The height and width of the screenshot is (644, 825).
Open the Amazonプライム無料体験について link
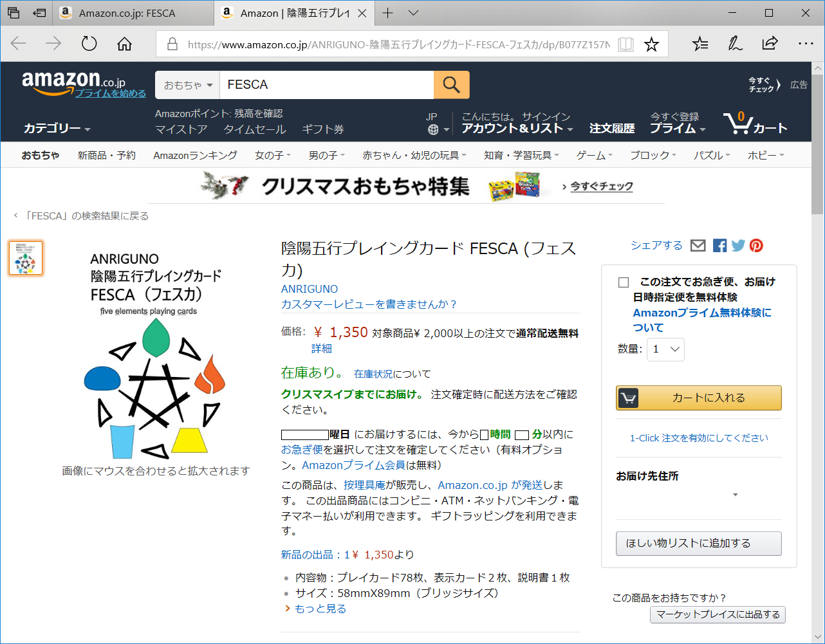point(702,313)
